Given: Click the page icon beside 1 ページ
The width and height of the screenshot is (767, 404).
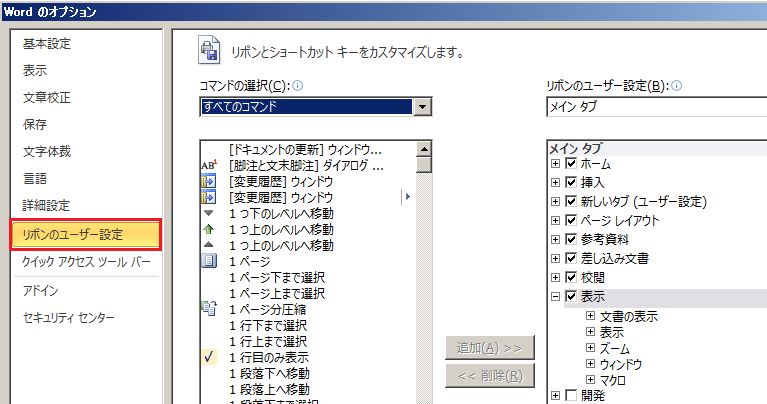Looking at the screenshot, I should pyautogui.click(x=209, y=261).
